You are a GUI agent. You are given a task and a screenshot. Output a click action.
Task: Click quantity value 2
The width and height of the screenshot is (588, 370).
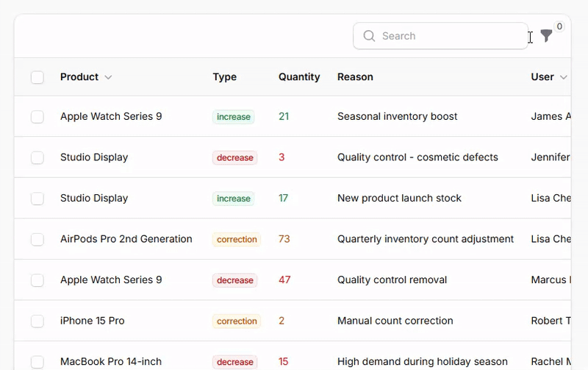click(x=282, y=321)
